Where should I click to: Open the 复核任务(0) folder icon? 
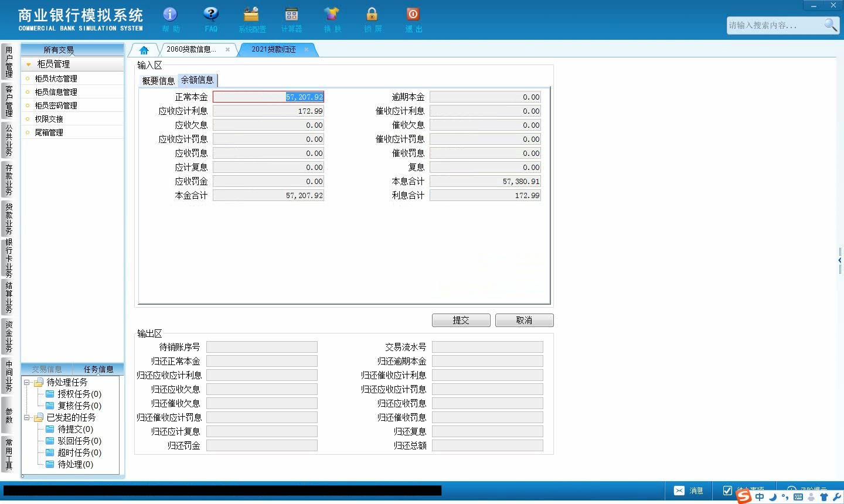point(50,406)
